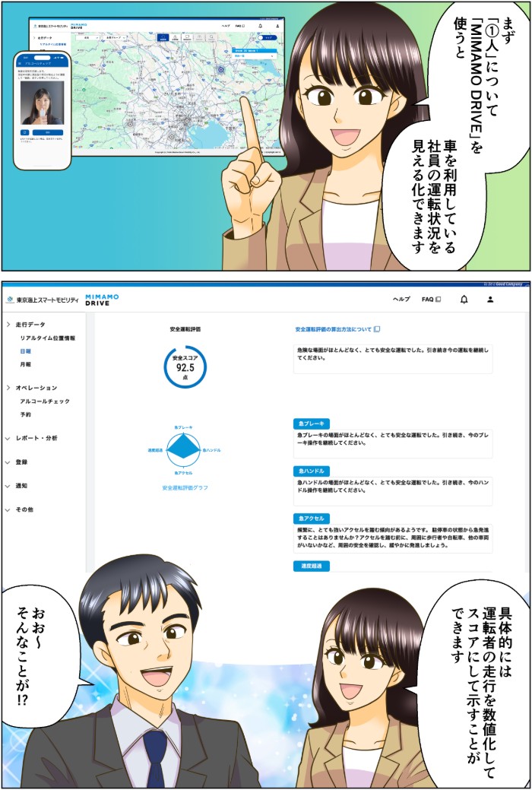Image resolution: width=532 pixels, height=790 pixels.
Task: Click the bell icon in the map screen header
Action: coord(260,26)
